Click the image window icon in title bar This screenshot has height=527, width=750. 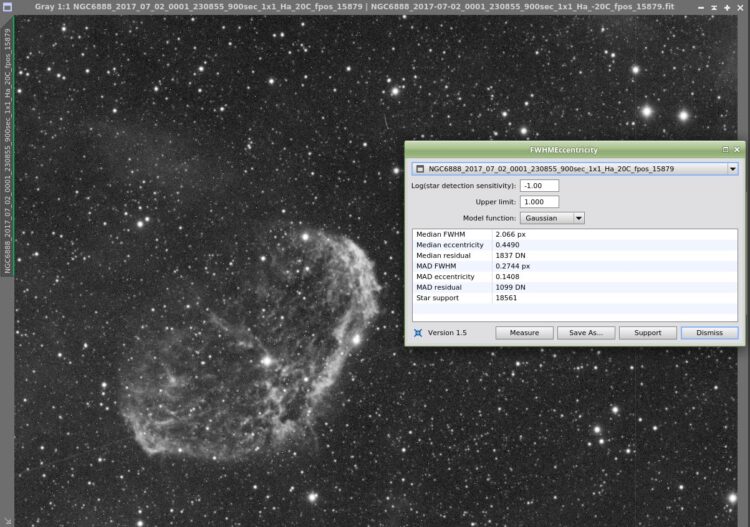7,7
